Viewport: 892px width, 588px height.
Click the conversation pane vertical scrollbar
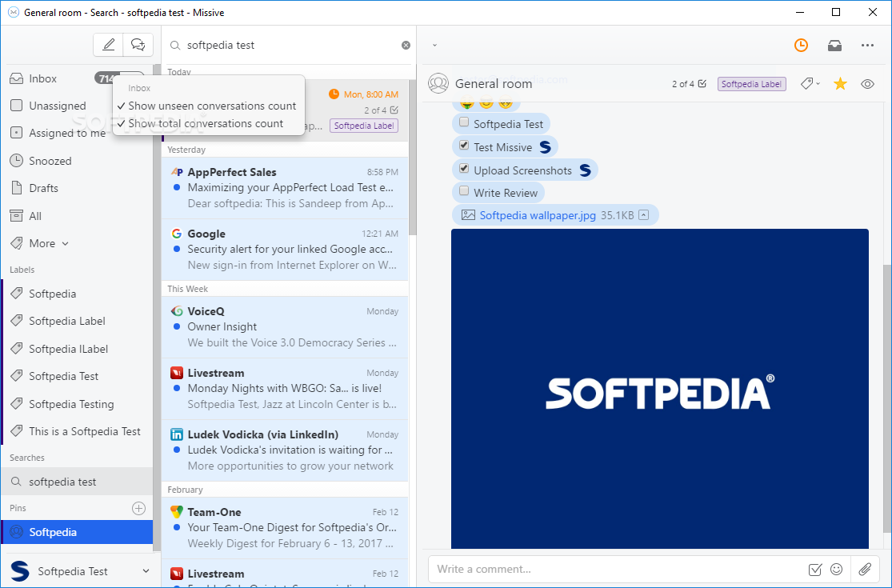887,398
